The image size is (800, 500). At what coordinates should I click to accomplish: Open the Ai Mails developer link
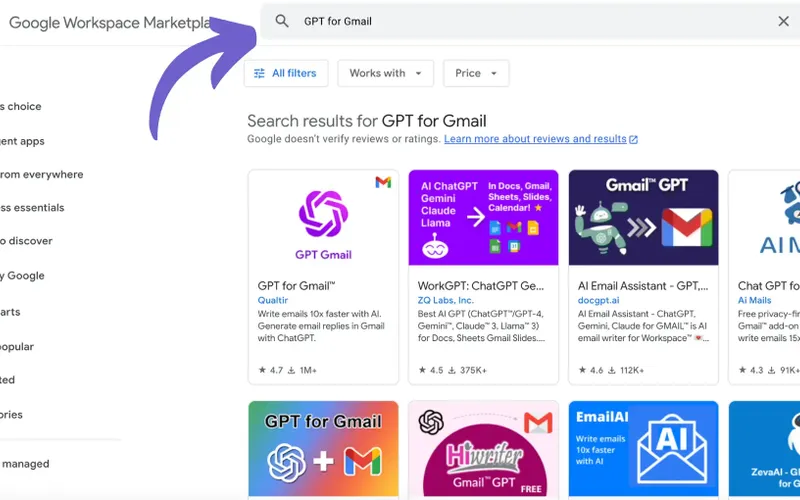click(754, 300)
